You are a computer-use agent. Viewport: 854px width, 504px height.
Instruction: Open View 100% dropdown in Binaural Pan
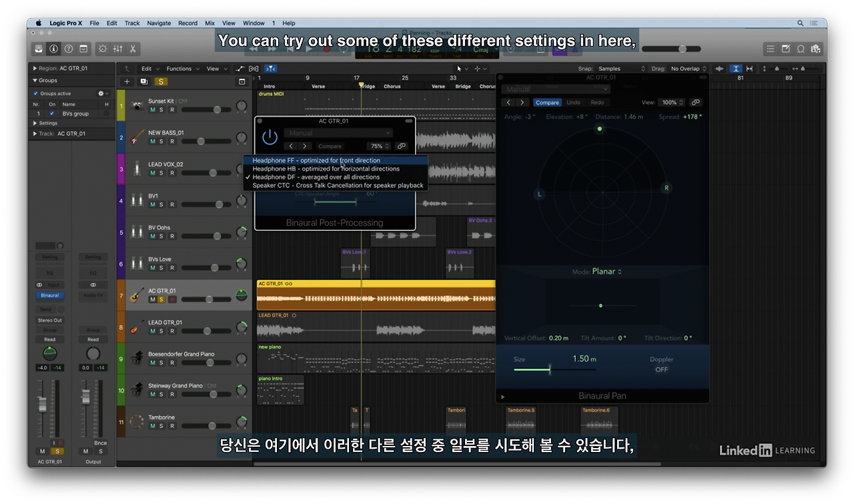click(673, 103)
